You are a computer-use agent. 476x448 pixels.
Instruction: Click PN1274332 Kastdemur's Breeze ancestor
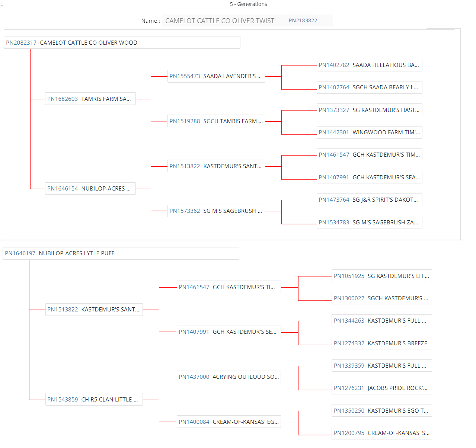tap(349, 343)
